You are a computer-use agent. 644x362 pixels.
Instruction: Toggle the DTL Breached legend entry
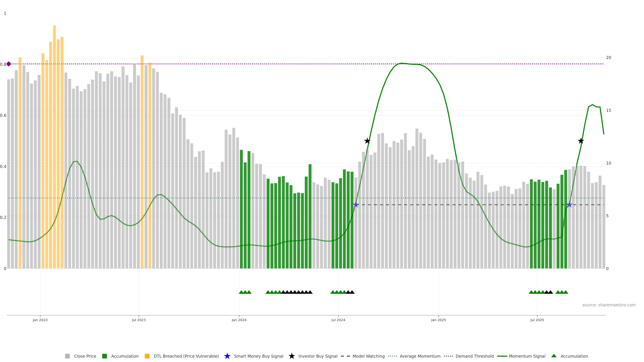pyautogui.click(x=186, y=356)
